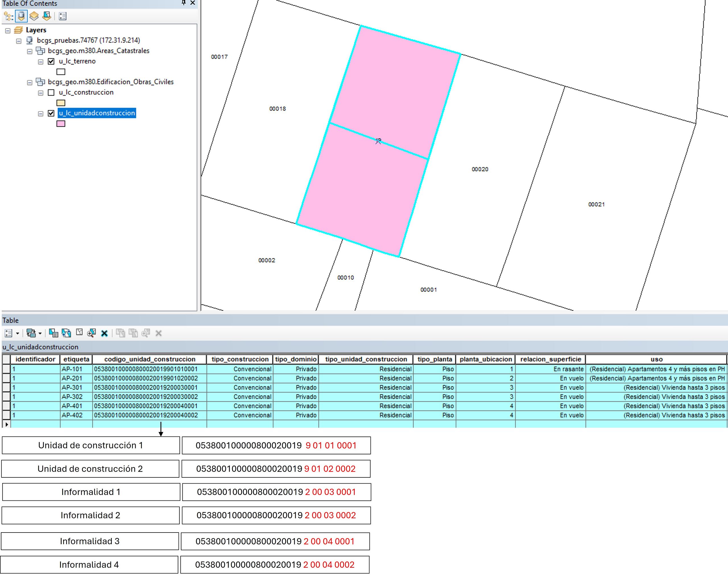Click parcel label 00020 on the map
This screenshot has height=576, width=728.
(x=480, y=169)
